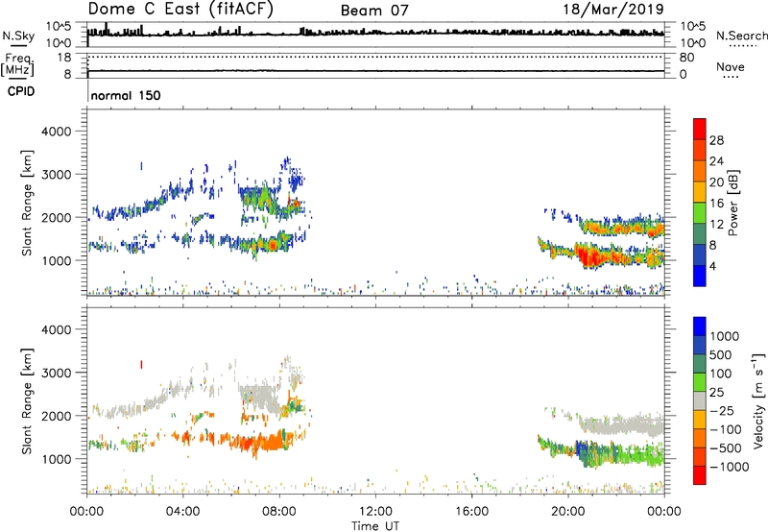
Task: Click the '80' tick on right Nave axis
Action: pos(686,58)
